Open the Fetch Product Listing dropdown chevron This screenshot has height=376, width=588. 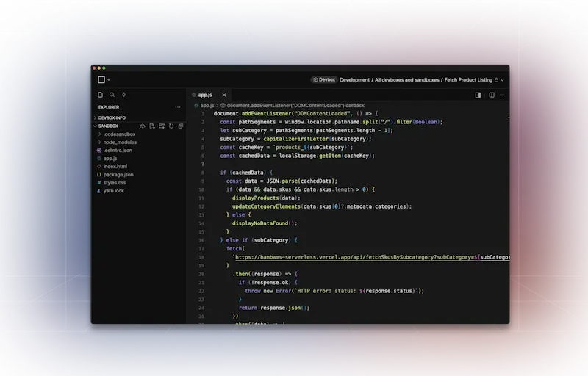502,79
